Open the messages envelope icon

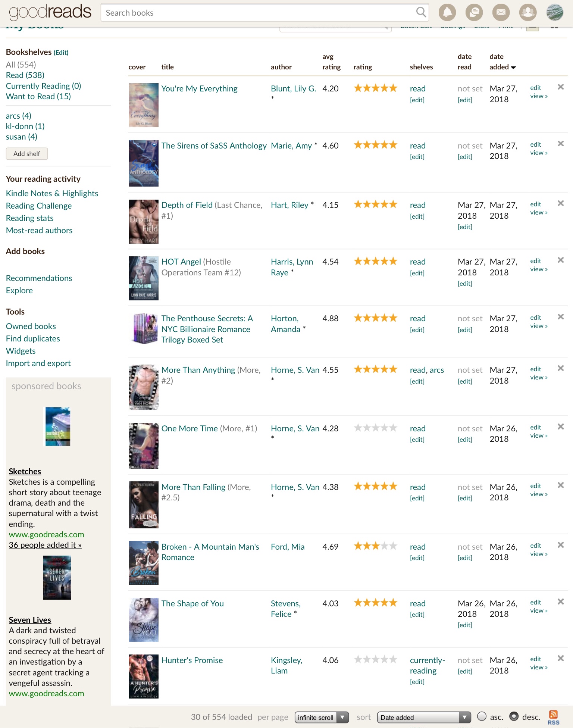tap(501, 13)
